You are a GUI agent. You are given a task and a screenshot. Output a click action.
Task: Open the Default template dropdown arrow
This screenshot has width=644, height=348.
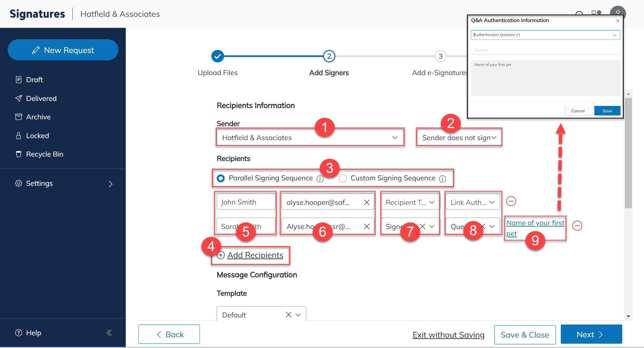[298, 315]
